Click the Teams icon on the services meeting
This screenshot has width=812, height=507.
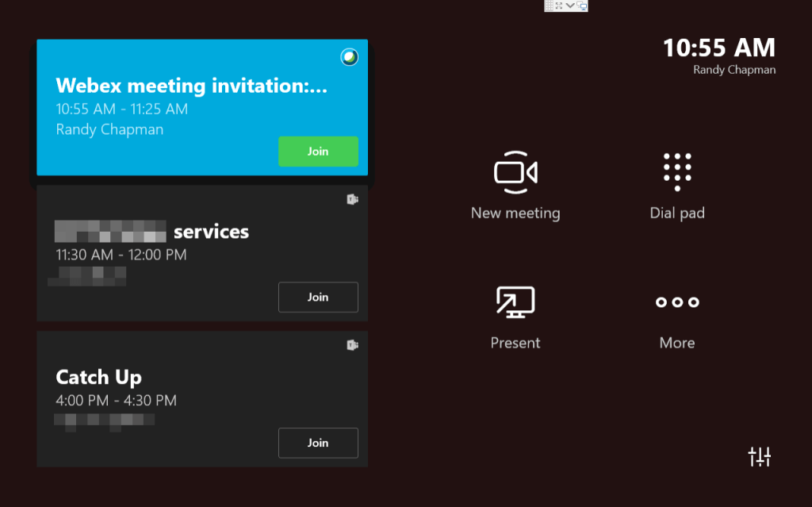(352, 199)
